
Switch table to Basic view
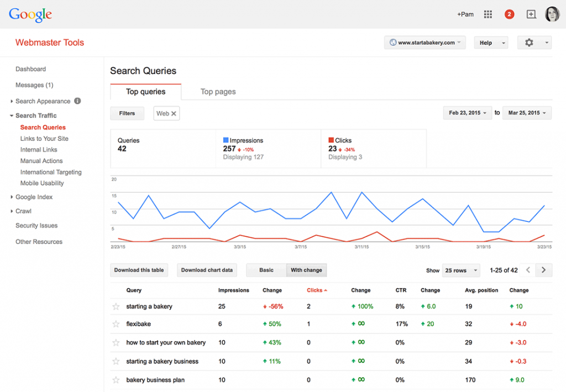click(266, 270)
